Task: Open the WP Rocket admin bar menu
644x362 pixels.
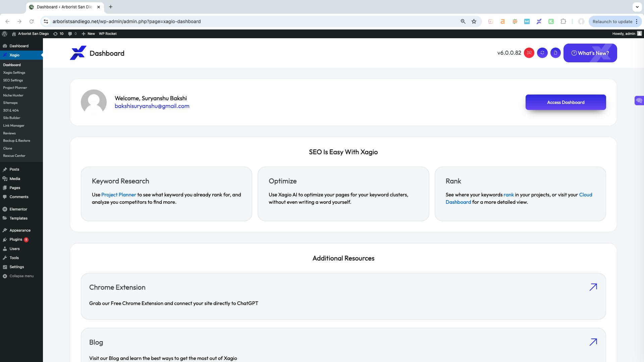Action: point(108,34)
